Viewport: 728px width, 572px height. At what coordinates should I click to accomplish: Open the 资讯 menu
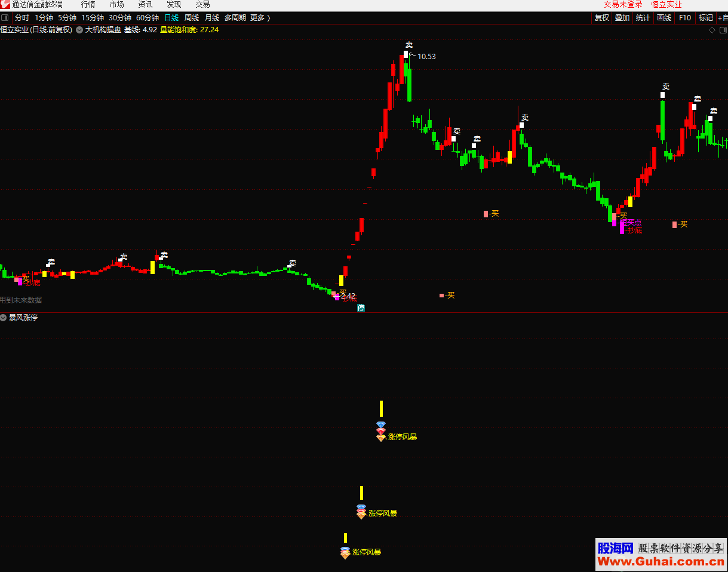146,5
